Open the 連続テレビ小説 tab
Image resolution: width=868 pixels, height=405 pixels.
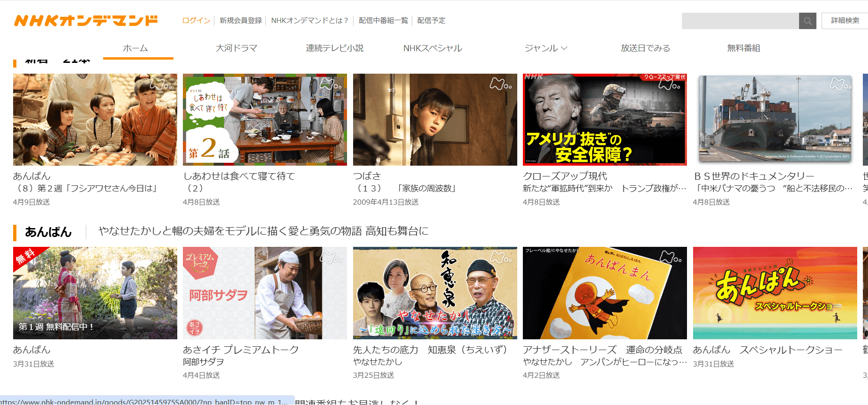click(x=334, y=48)
